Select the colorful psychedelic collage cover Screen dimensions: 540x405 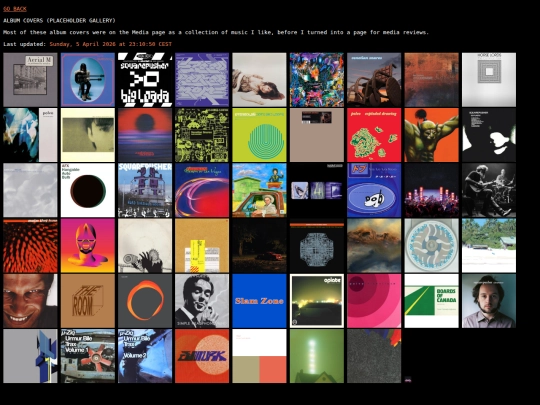pyautogui.click(x=317, y=80)
